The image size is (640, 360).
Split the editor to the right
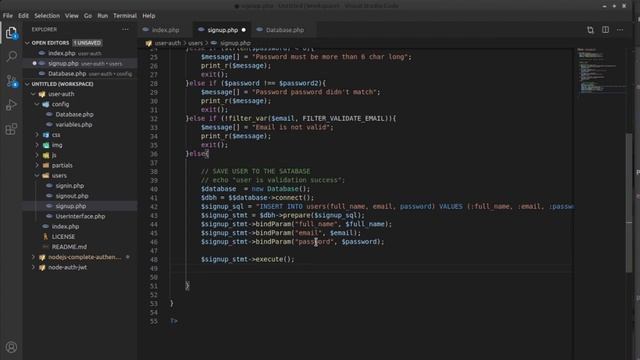605,30
